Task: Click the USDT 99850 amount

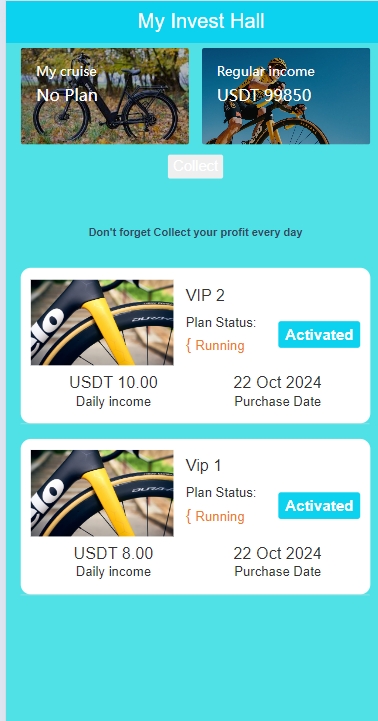Action: (x=264, y=95)
